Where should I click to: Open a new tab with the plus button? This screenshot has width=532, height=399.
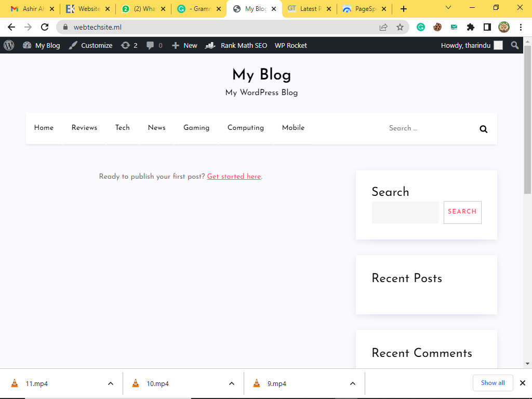[403, 9]
